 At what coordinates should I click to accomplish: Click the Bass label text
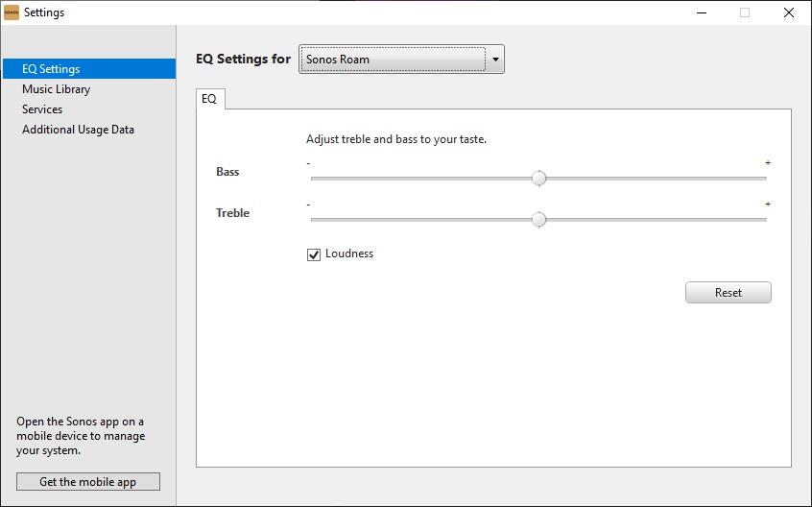[x=227, y=172]
